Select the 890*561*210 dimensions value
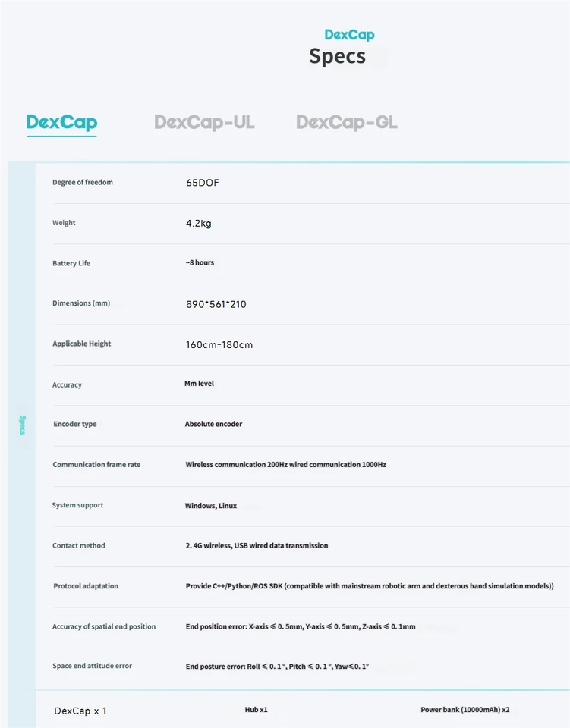The width and height of the screenshot is (570, 728). tap(216, 304)
